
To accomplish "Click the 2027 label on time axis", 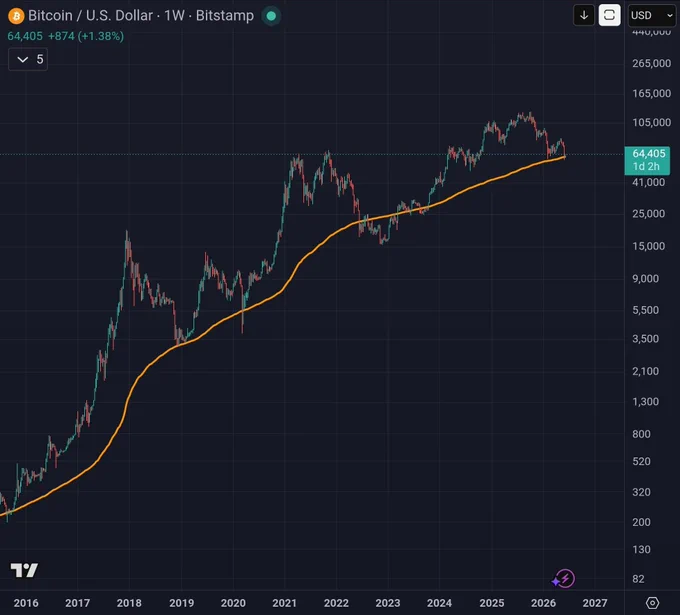I will pos(595,603).
